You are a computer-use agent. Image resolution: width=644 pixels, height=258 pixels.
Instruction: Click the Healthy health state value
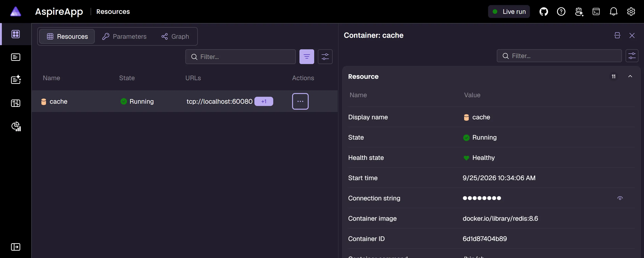(x=479, y=158)
